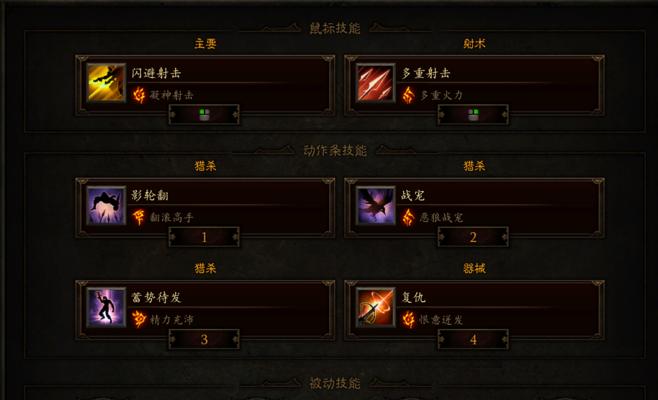Click the 恨意迸发 rune icon
The image size is (658, 400).
408,319
